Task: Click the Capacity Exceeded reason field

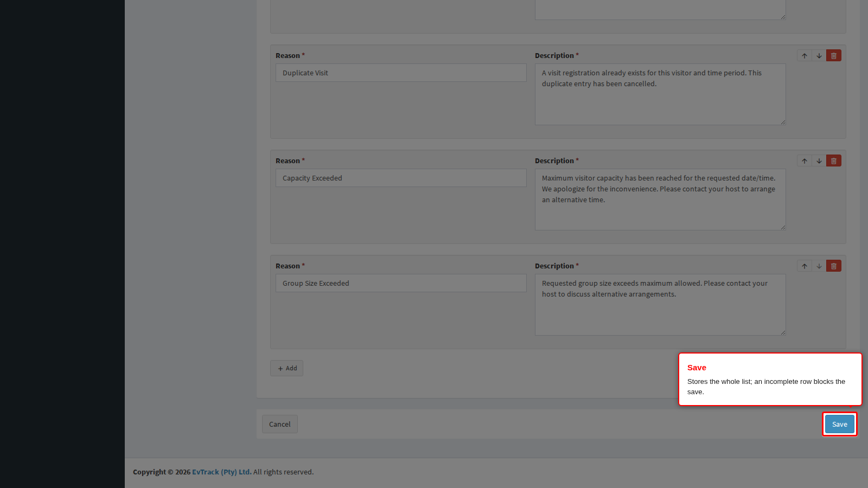Action: [x=401, y=178]
